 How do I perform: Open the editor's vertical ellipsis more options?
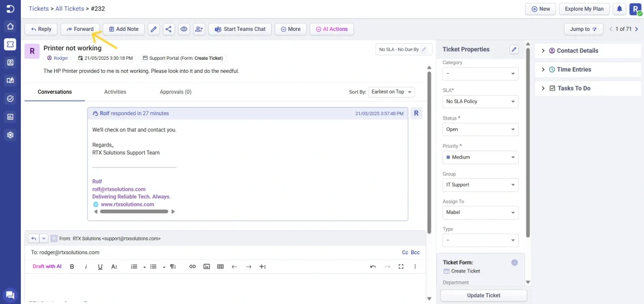[x=415, y=267]
